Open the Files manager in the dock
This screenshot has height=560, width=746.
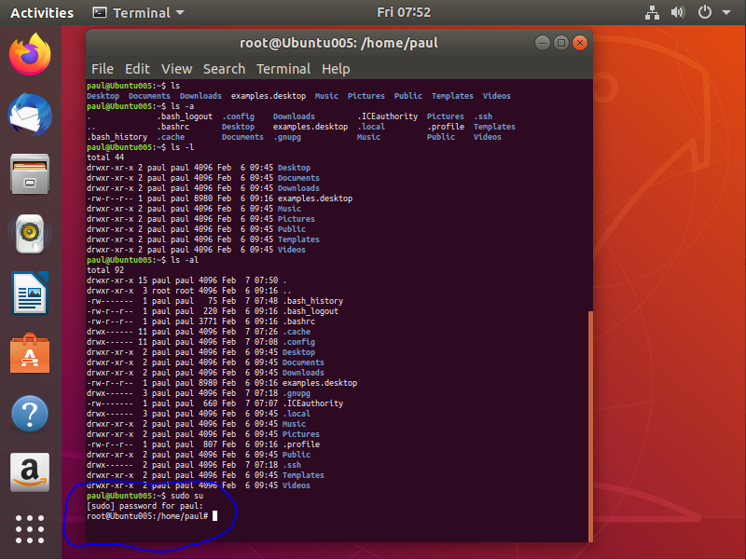click(x=30, y=174)
